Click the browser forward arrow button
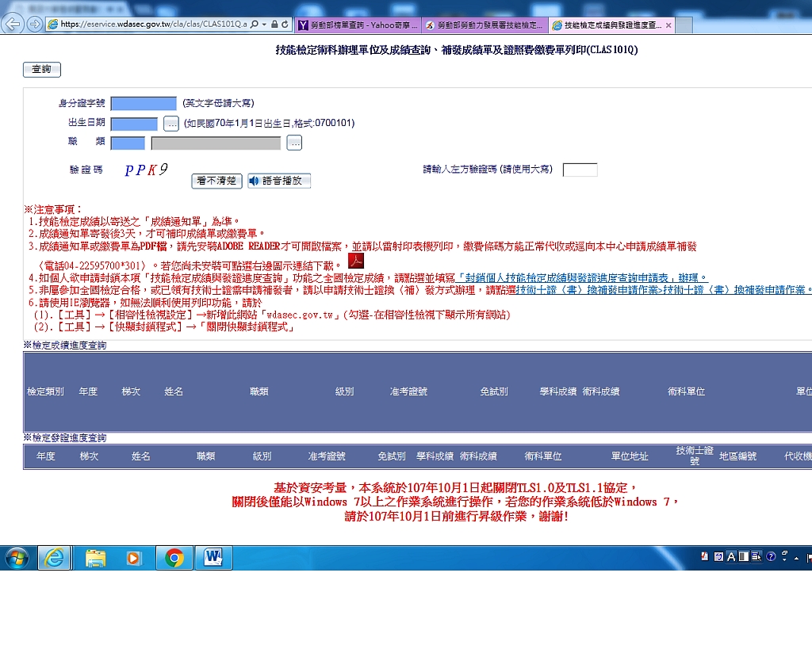The height and width of the screenshot is (649, 812). tap(35, 25)
